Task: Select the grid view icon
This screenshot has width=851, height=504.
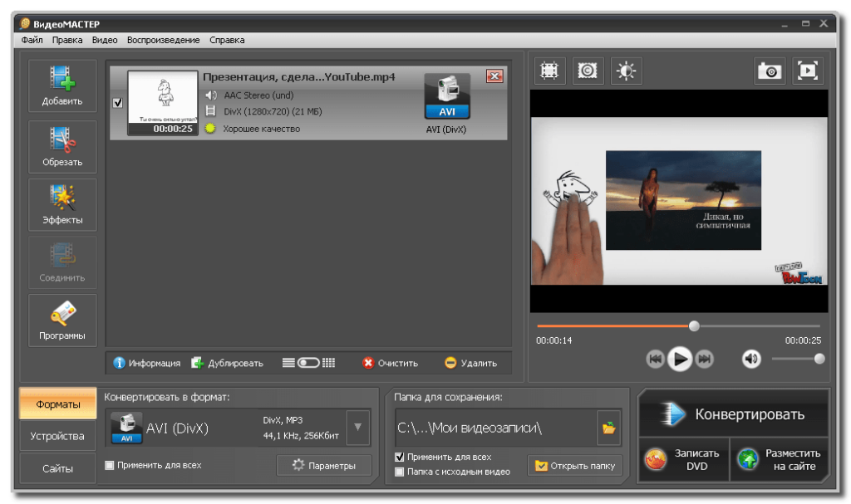Action: point(328,362)
